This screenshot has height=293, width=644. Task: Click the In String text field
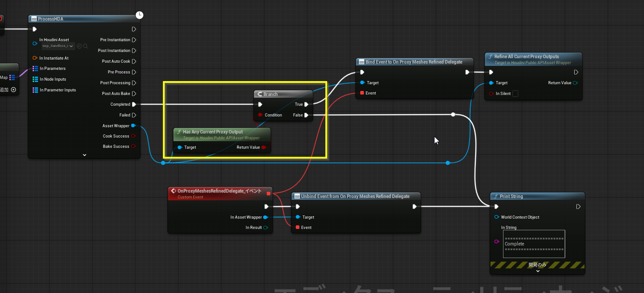534,244
